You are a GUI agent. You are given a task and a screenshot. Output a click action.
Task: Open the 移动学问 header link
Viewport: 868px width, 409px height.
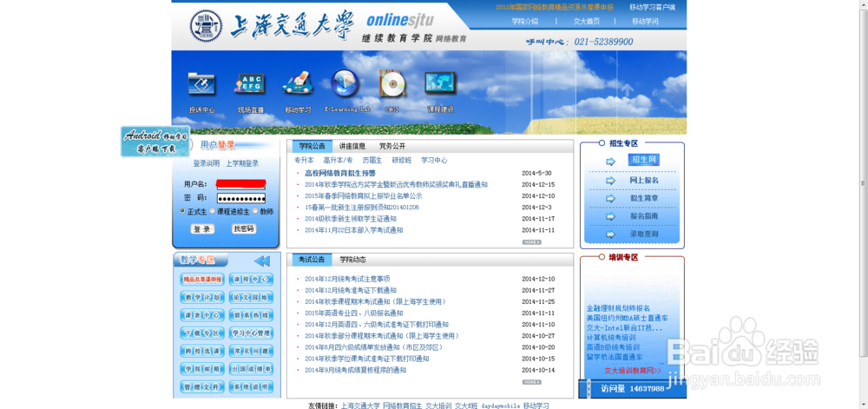point(645,22)
